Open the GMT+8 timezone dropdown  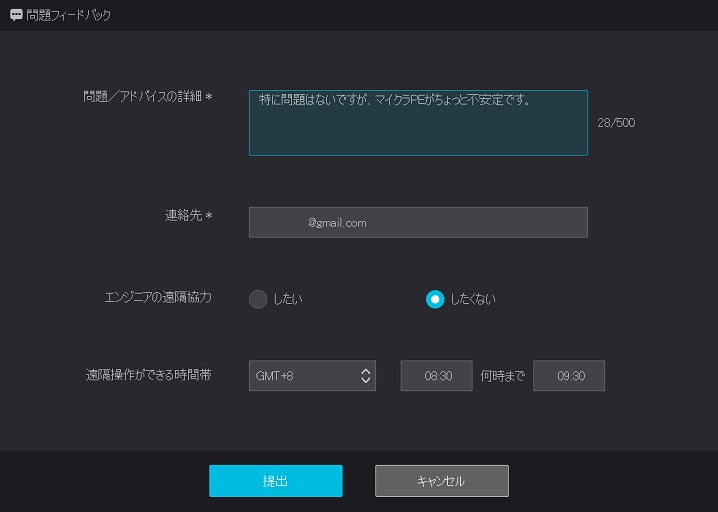[300, 376]
